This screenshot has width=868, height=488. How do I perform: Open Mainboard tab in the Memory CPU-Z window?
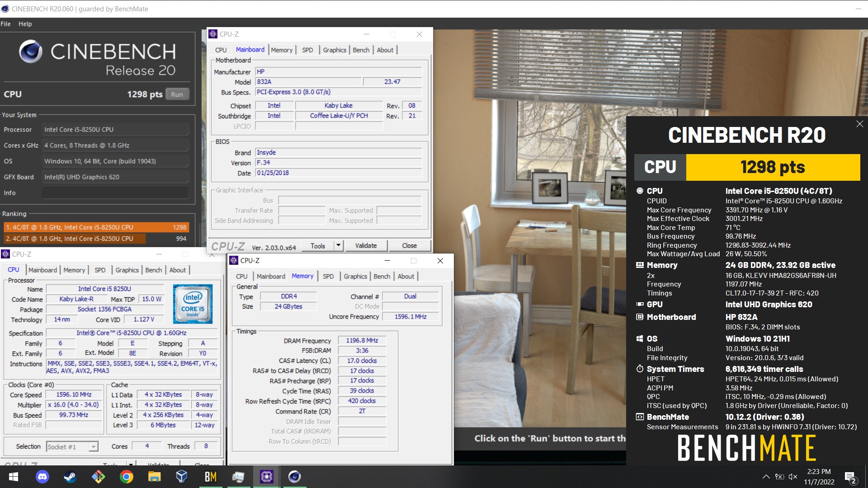point(271,277)
